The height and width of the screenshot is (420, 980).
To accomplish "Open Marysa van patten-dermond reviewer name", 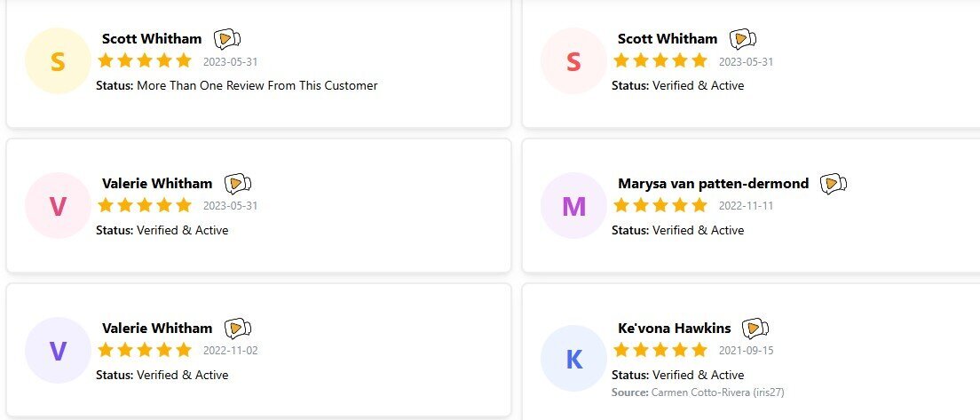I will click(x=713, y=184).
